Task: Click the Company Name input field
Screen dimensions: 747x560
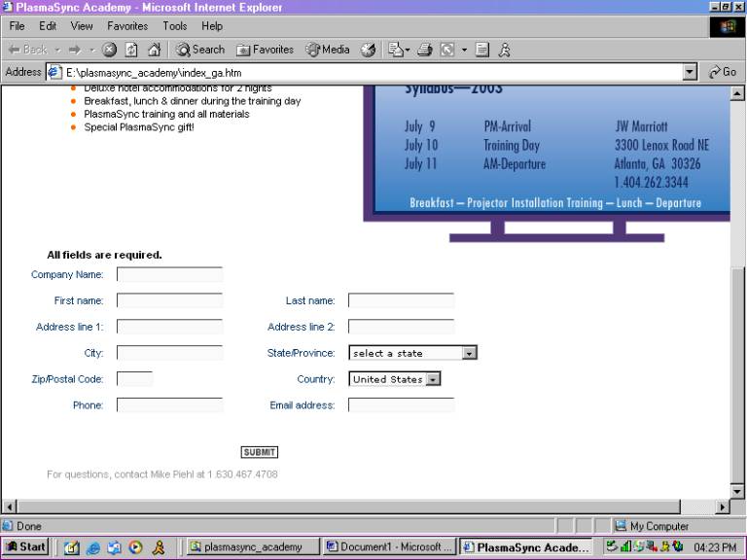Action: 169,274
